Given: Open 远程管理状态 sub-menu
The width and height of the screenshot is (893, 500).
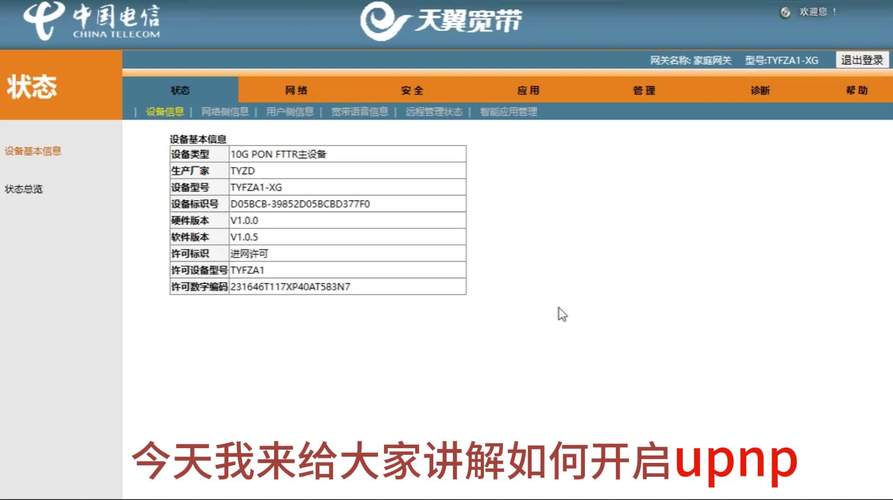Looking at the screenshot, I should point(434,112).
